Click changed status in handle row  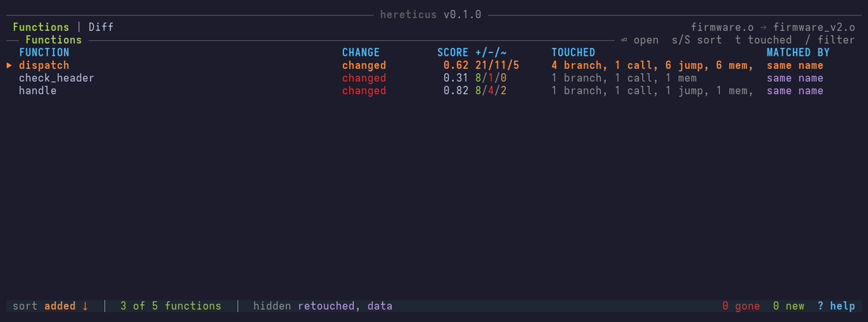[364, 90]
